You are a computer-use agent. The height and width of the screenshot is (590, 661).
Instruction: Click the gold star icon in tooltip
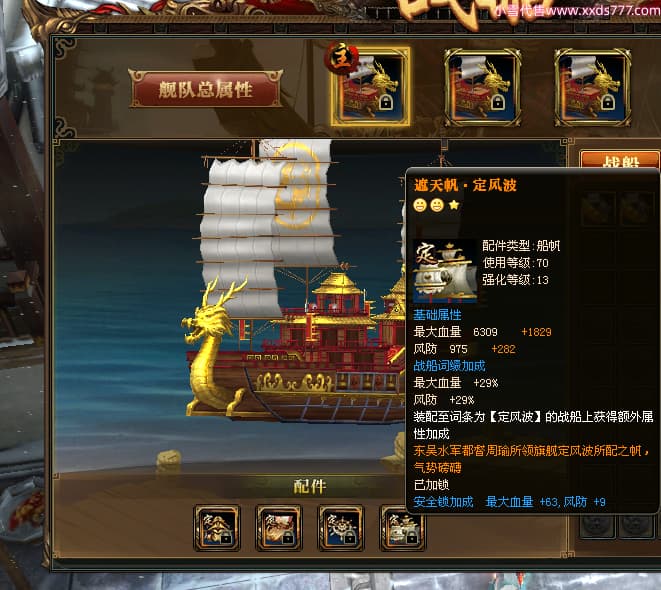(x=454, y=205)
